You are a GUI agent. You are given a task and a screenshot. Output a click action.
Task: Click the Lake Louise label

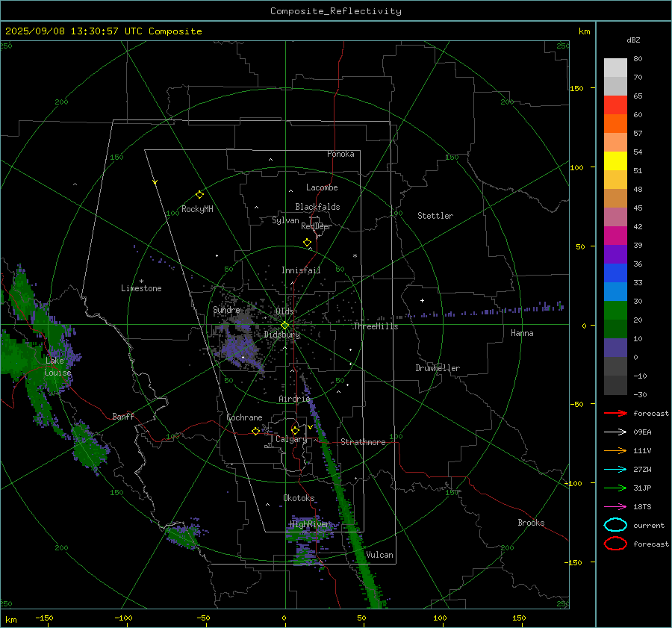click(x=57, y=367)
